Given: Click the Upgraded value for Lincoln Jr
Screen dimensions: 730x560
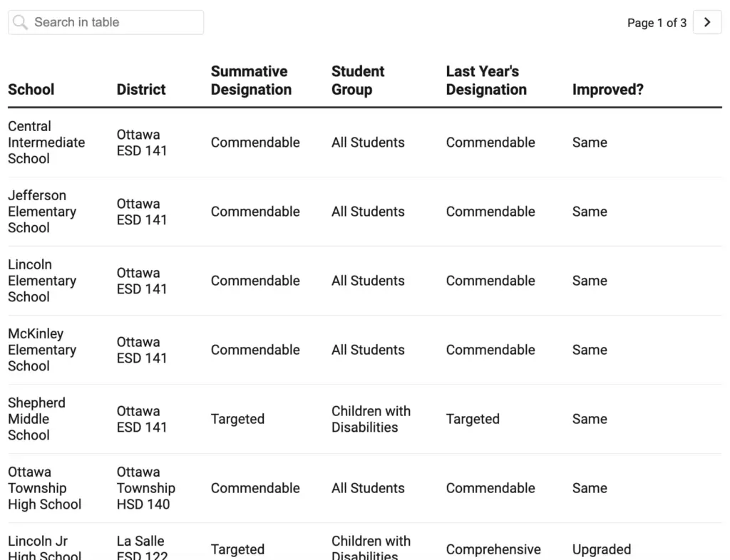Looking at the screenshot, I should click(x=601, y=549).
